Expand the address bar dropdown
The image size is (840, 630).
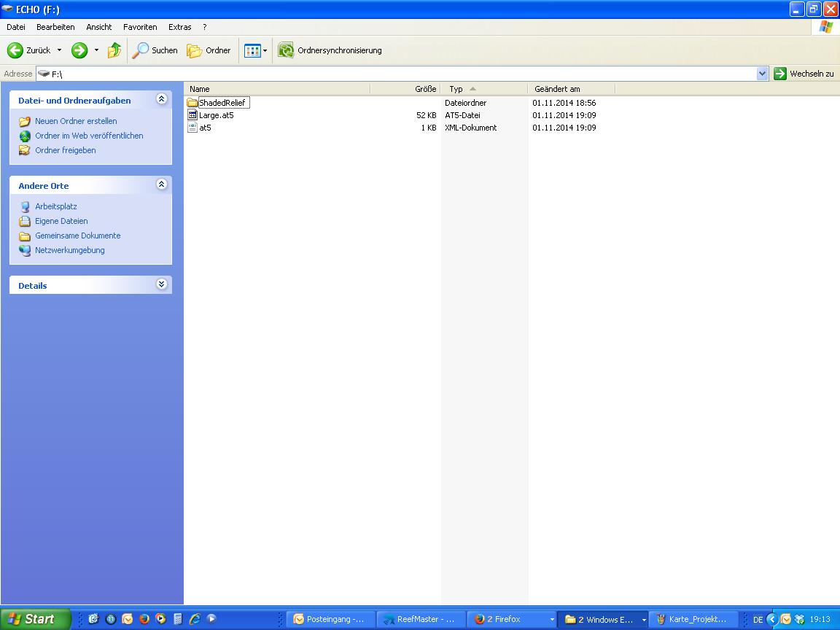coord(763,74)
